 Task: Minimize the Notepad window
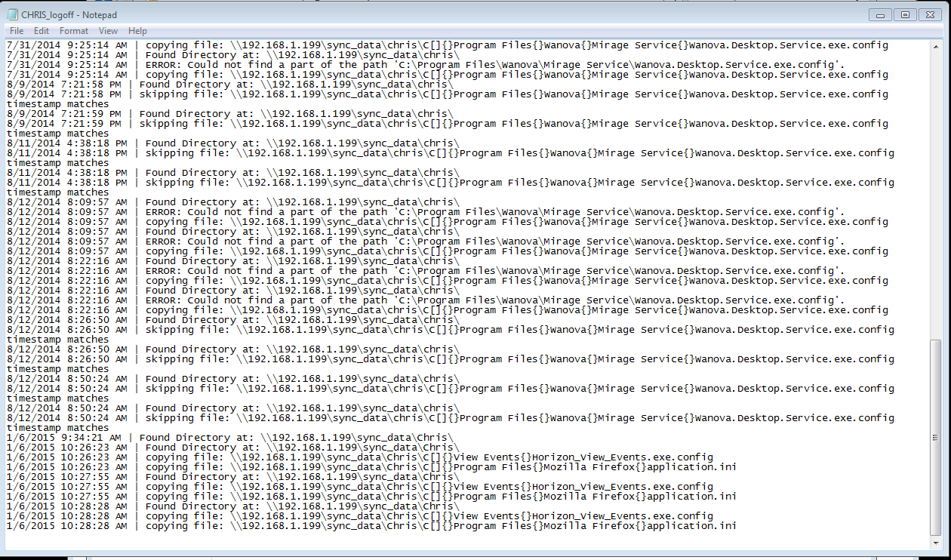(x=879, y=14)
